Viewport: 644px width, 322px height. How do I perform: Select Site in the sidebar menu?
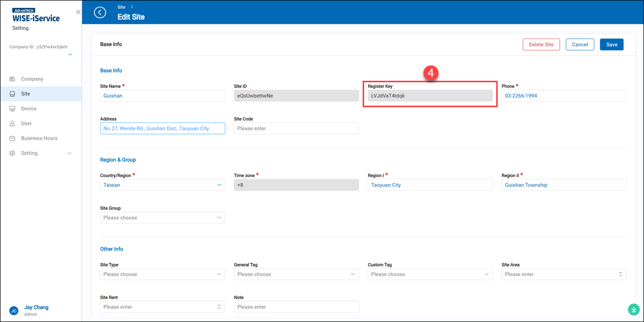(25, 94)
